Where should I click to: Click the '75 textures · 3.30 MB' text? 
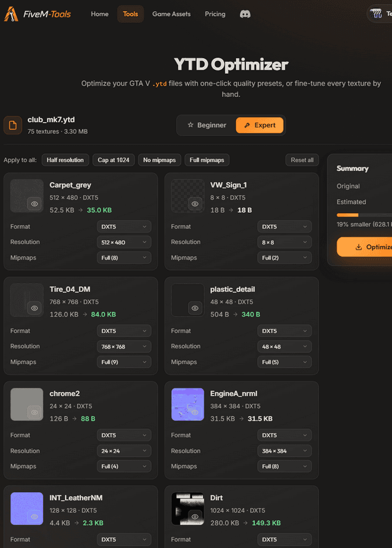58,131
